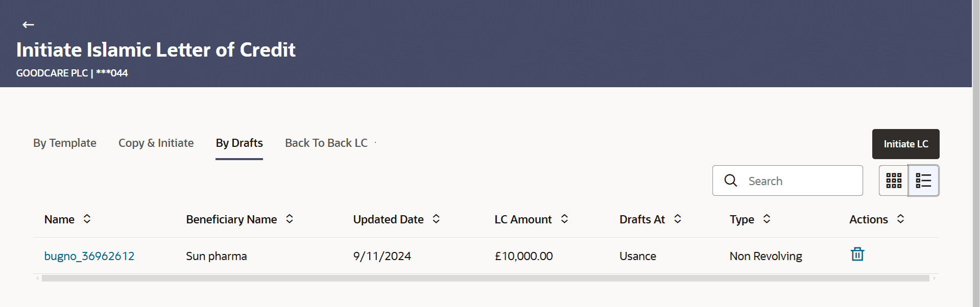Focus the Search input field

coord(787,181)
